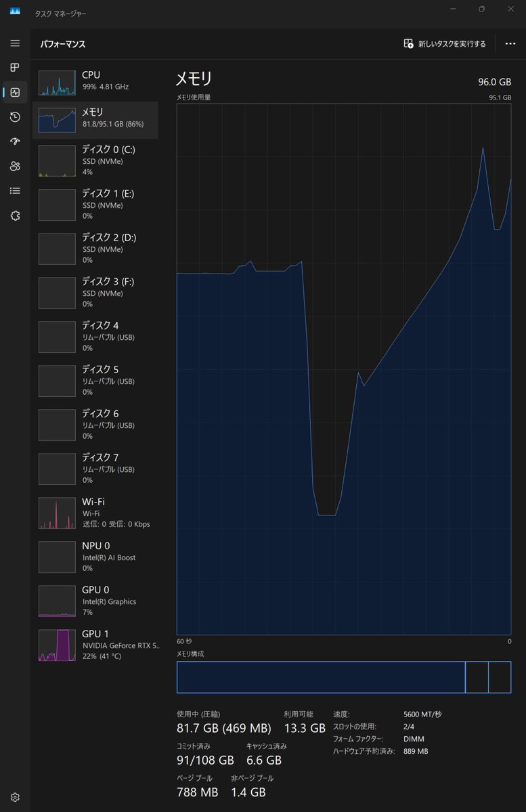Select the CPU performance item
The height and width of the screenshot is (812, 526).
95,83
